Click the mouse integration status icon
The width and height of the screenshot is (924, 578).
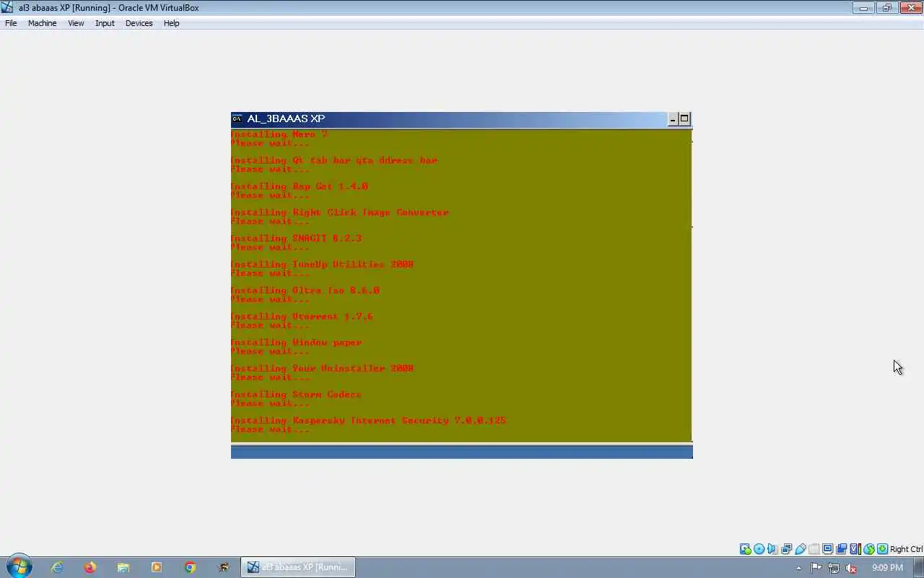[x=869, y=549]
